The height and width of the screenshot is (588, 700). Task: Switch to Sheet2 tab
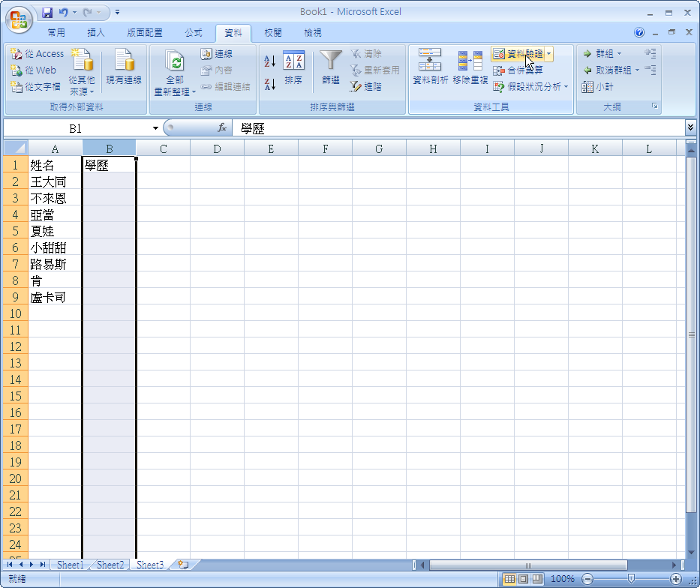click(x=110, y=565)
